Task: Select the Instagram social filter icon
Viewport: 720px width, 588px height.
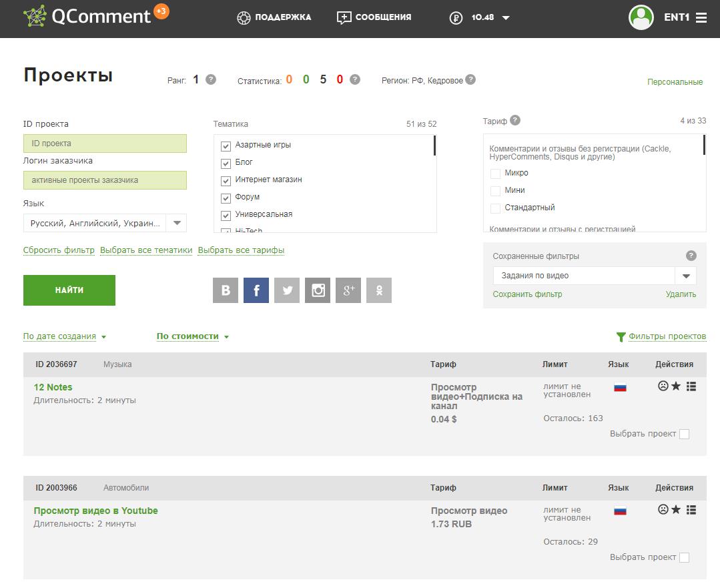Action: (318, 290)
